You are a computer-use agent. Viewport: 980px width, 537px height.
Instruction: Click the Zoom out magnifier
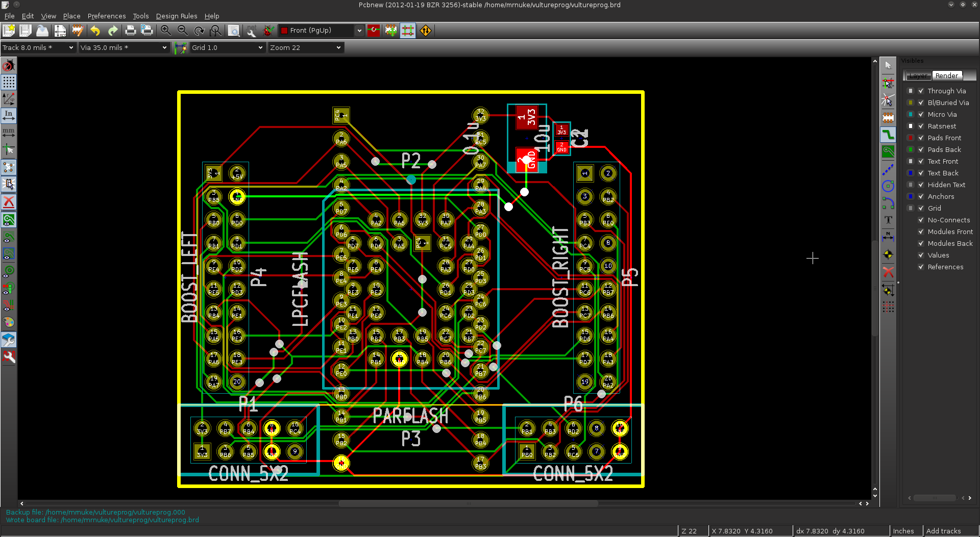182,31
